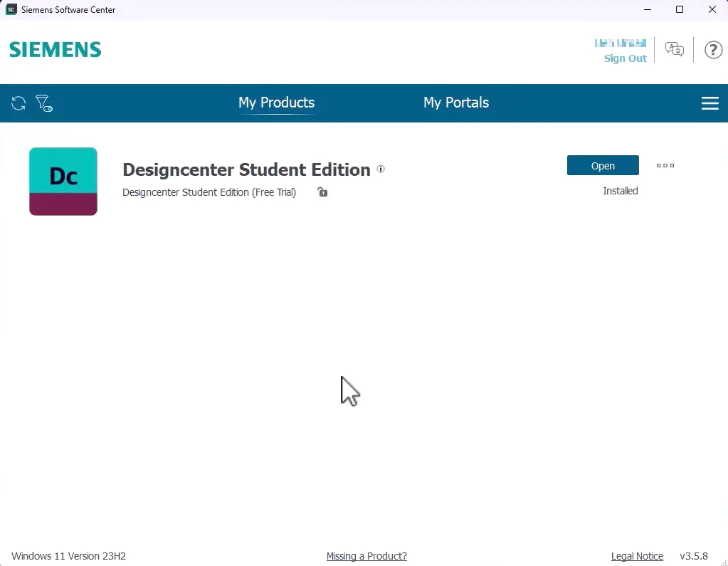The width and height of the screenshot is (728, 566).
Task: Click the Designcenter Student Edition (Free Trial) subtitle
Action: point(209,192)
